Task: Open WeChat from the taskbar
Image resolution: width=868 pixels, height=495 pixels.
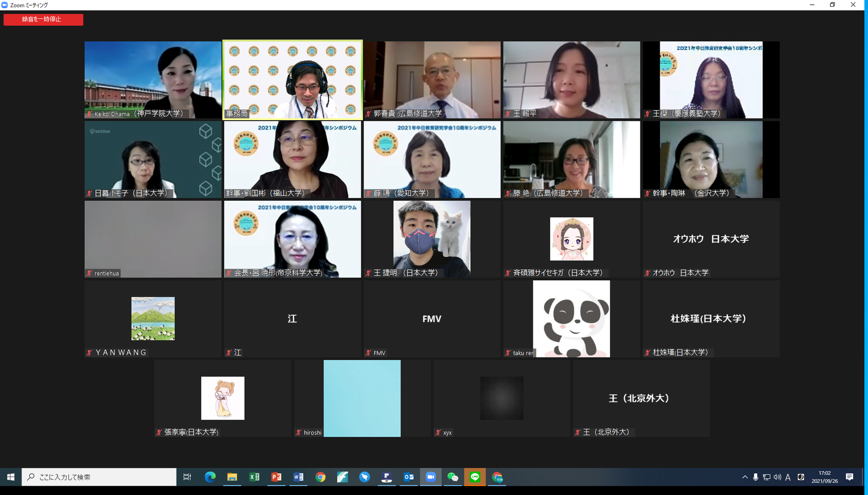Action: [453, 477]
